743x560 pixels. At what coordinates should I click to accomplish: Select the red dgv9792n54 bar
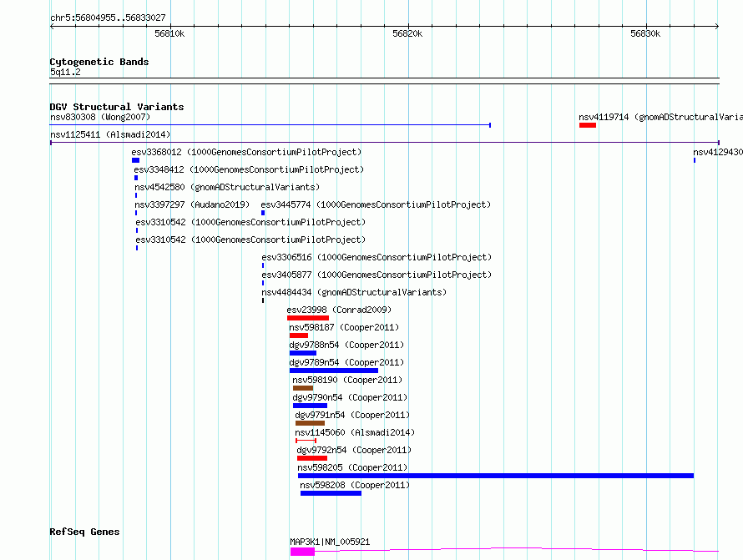point(311,458)
